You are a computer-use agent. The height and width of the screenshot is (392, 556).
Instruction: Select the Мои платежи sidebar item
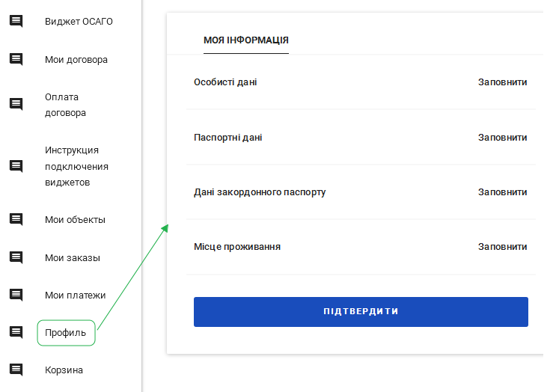point(75,295)
